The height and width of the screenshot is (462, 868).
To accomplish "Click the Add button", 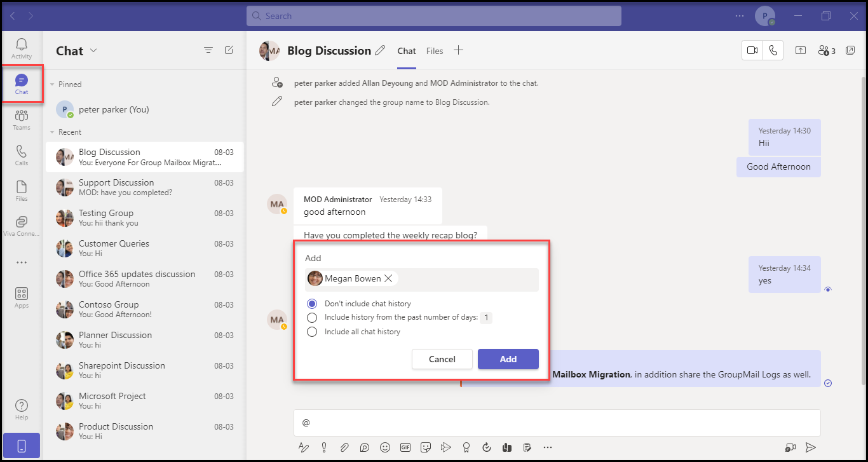I will click(x=508, y=359).
